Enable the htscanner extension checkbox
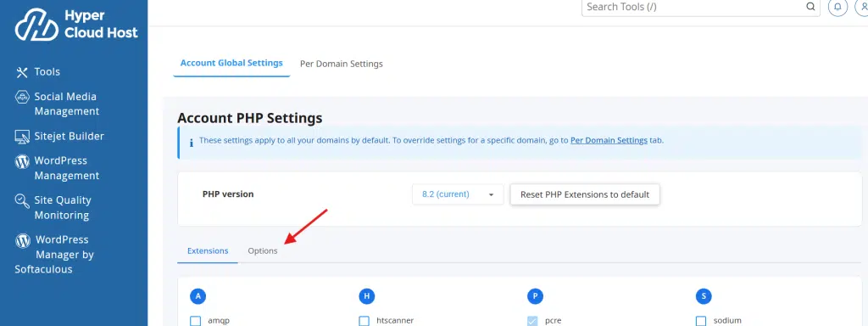 364,320
